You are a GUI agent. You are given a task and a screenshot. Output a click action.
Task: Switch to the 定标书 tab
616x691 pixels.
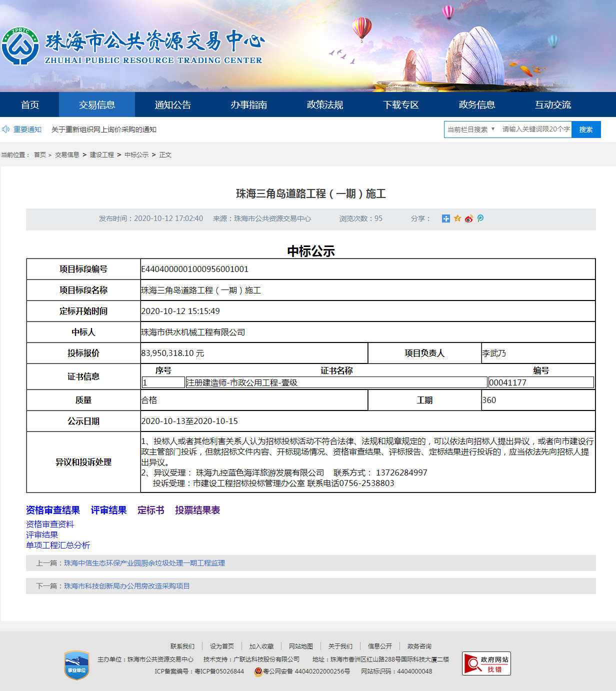click(x=151, y=510)
